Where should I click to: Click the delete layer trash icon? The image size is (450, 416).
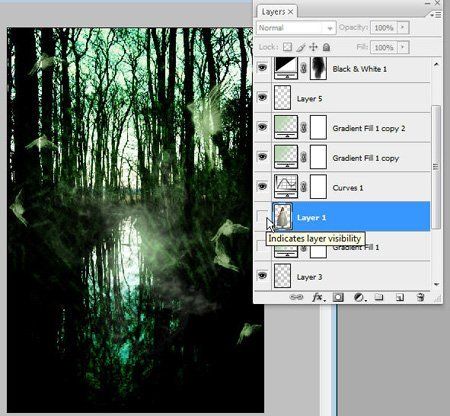click(420, 297)
